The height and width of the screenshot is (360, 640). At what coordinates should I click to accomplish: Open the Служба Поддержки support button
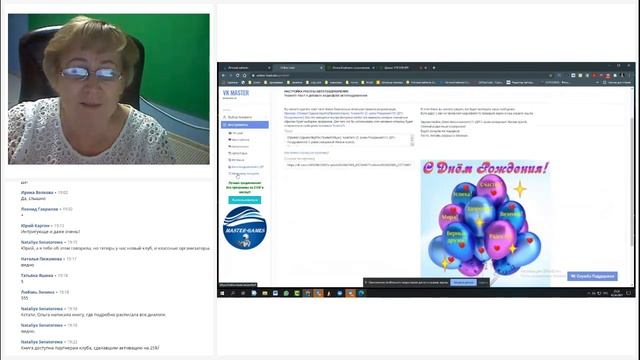click(x=592, y=276)
